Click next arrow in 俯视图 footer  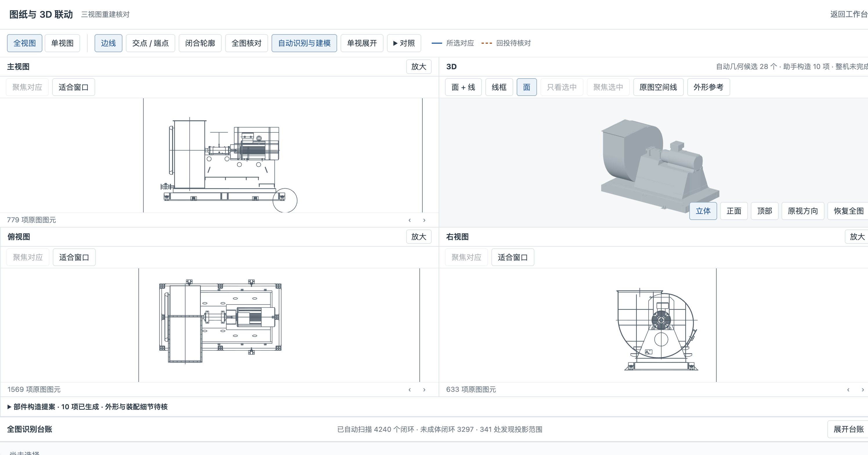tap(424, 390)
